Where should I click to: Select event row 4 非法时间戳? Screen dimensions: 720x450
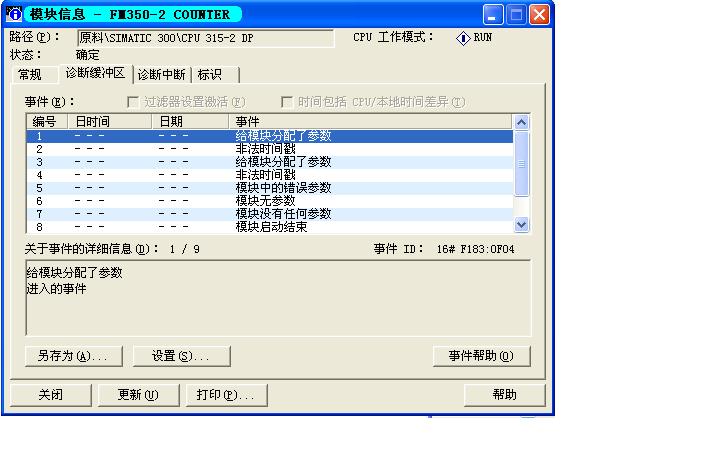tap(270, 175)
